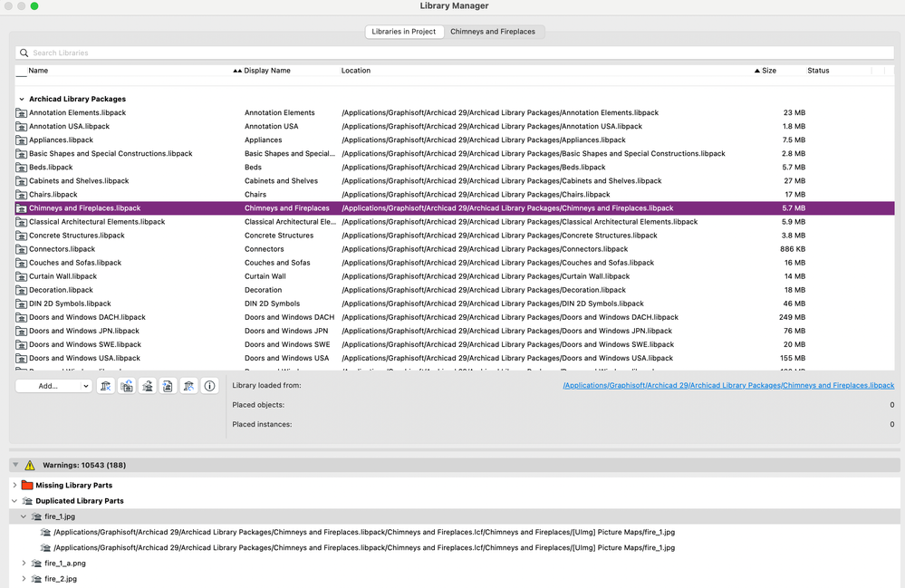The height and width of the screenshot is (588, 905).
Task: Click the Reload libraries icon button
Action: (188, 386)
